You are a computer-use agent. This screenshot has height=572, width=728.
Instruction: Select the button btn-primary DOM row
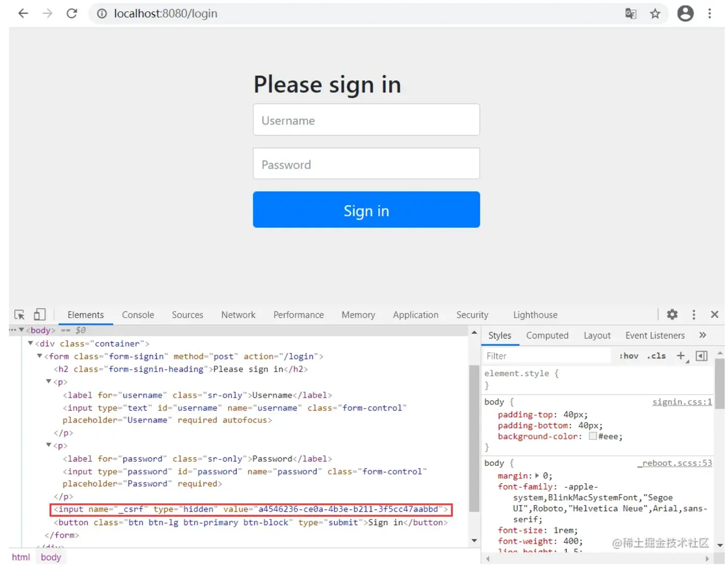[251, 523]
